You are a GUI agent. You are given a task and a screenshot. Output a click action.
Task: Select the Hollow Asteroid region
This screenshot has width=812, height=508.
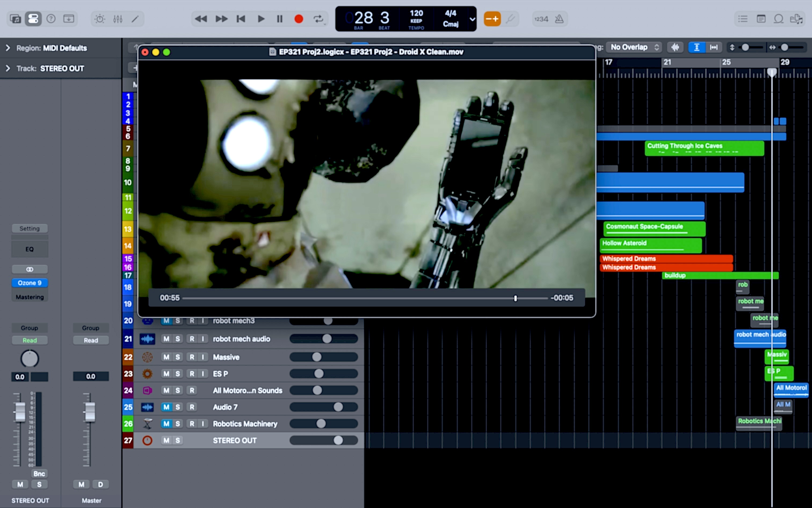pyautogui.click(x=651, y=245)
